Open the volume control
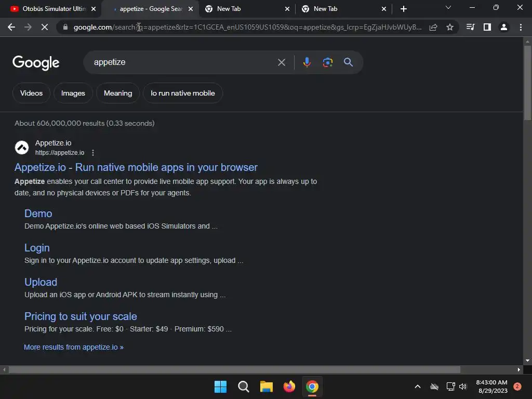Screen dimensions: 532x399 [463, 387]
